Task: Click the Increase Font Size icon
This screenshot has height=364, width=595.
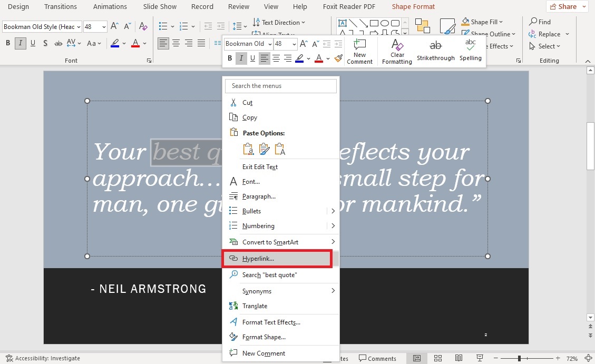Action: tap(114, 24)
